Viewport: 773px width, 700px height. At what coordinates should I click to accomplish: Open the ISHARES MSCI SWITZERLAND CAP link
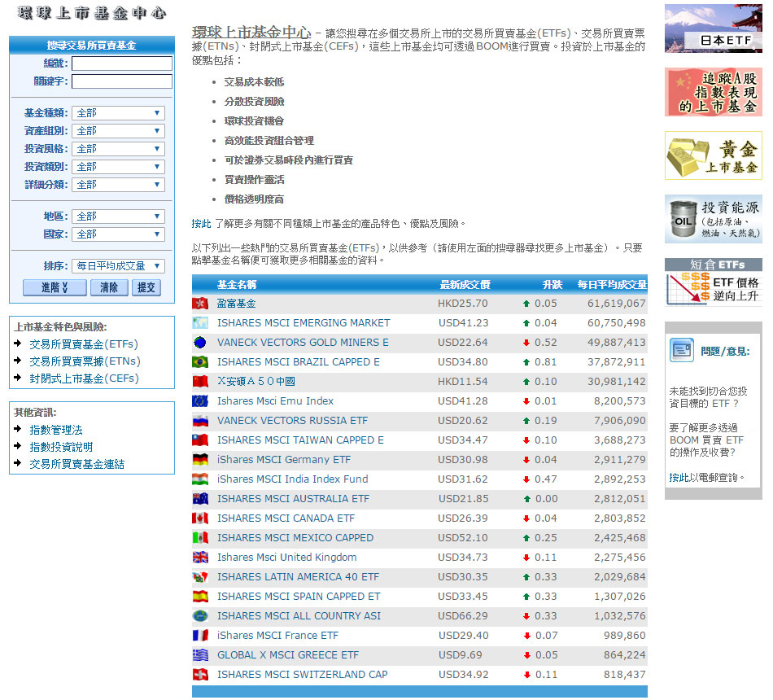pyautogui.click(x=303, y=674)
